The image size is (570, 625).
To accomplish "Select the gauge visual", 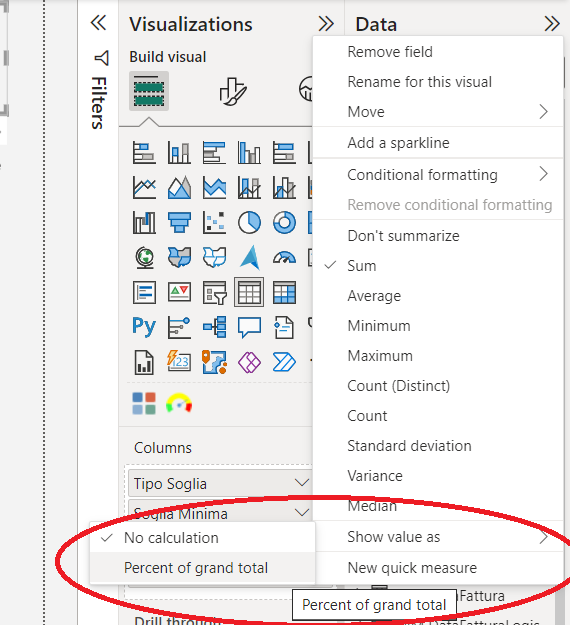I will tap(284, 258).
